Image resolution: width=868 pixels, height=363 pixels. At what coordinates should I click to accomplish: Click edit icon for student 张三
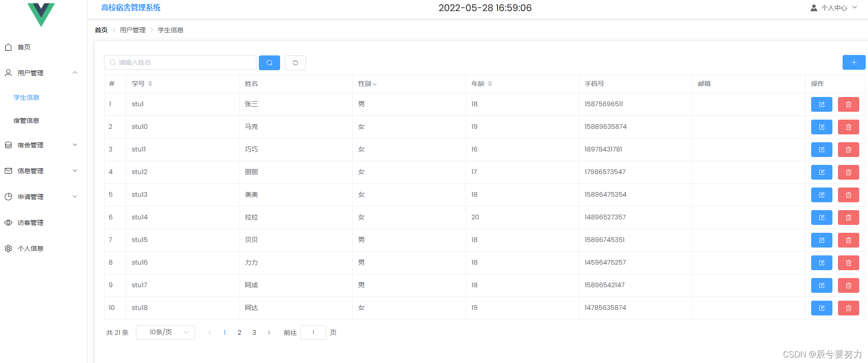point(821,104)
